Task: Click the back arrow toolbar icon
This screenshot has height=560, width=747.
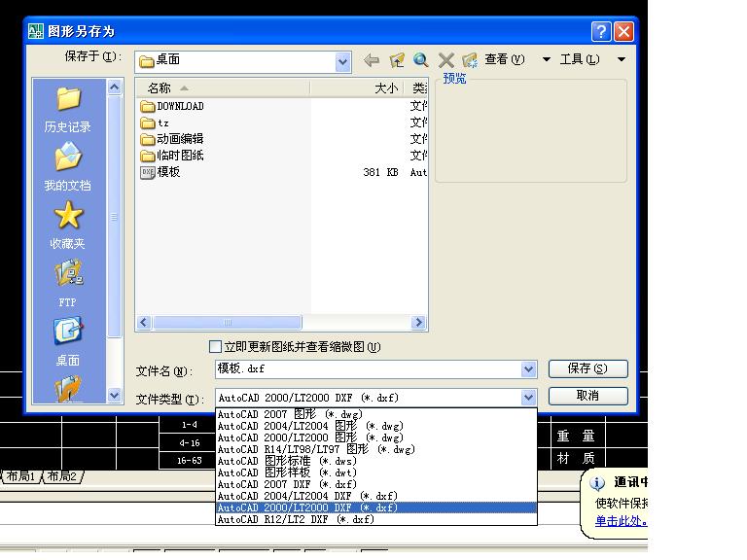Action: coord(372,60)
